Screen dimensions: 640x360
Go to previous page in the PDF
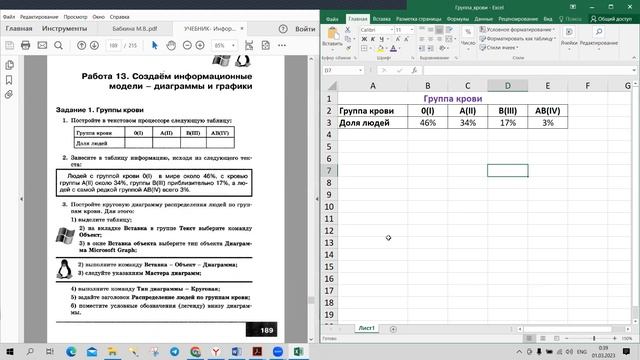(82, 45)
